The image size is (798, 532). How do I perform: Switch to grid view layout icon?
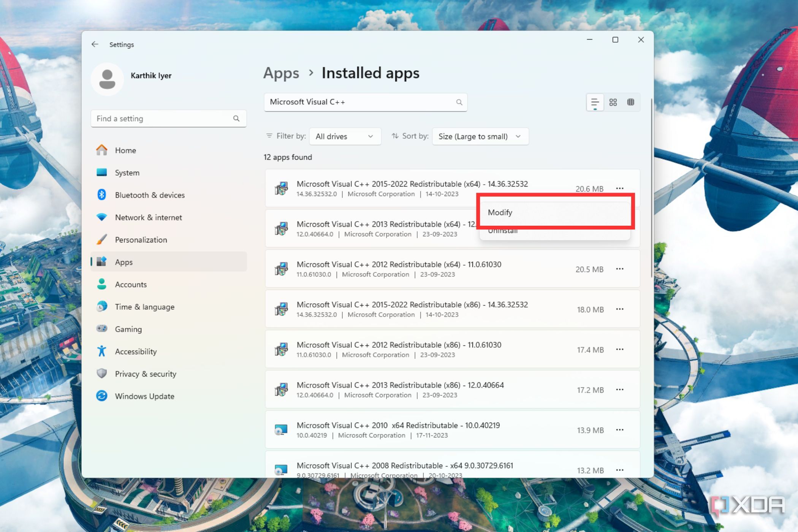coord(613,102)
